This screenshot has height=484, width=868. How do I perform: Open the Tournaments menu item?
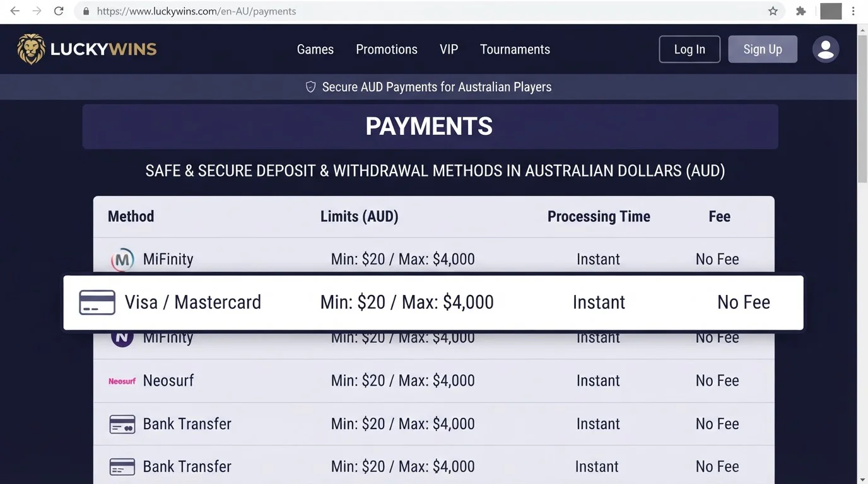pyautogui.click(x=515, y=49)
